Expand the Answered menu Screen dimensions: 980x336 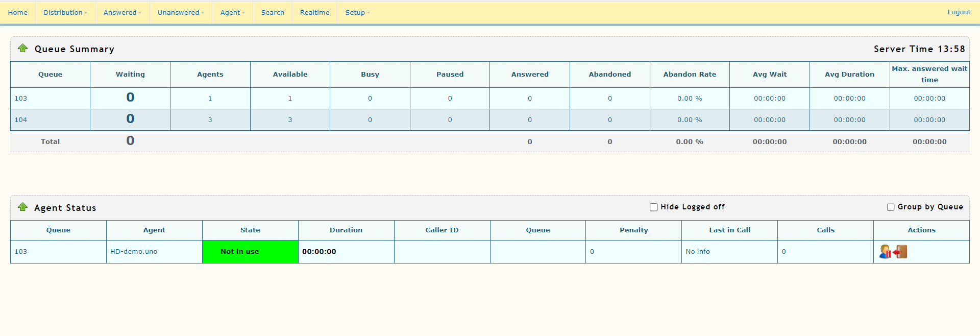pyautogui.click(x=122, y=12)
